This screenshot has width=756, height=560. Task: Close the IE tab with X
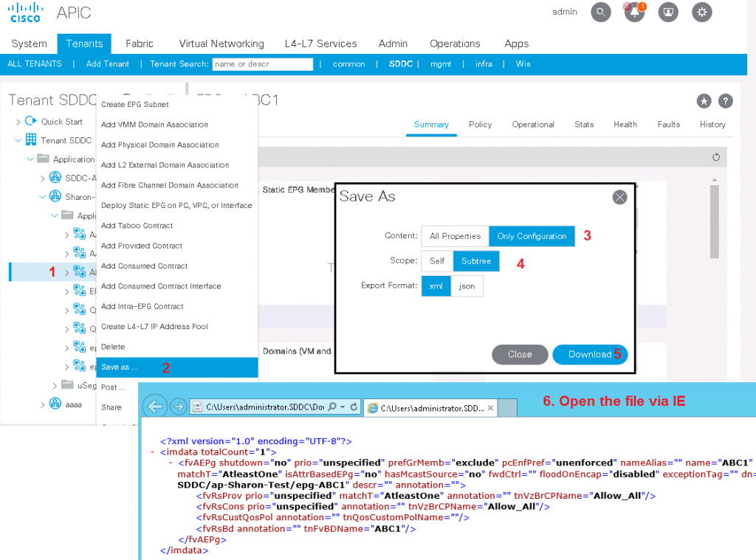point(490,408)
